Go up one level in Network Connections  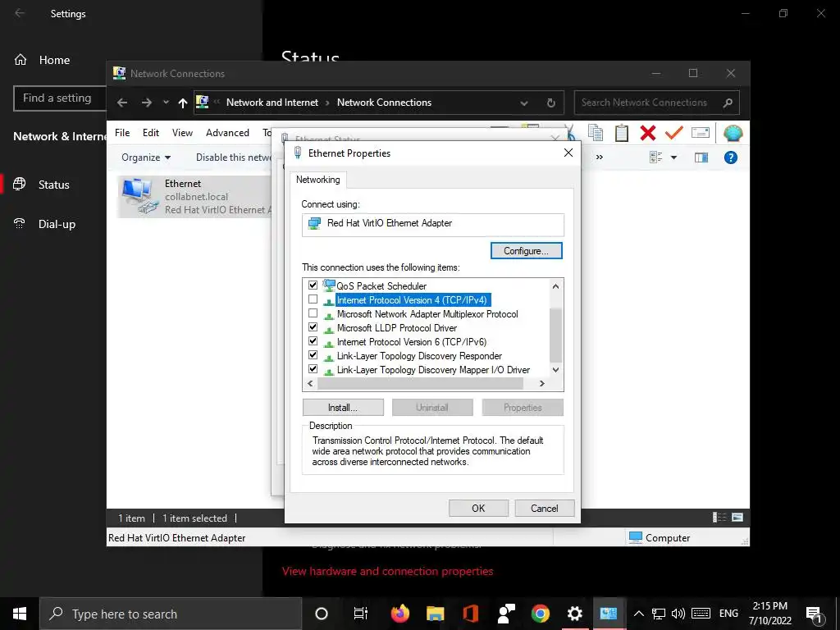[x=183, y=103]
